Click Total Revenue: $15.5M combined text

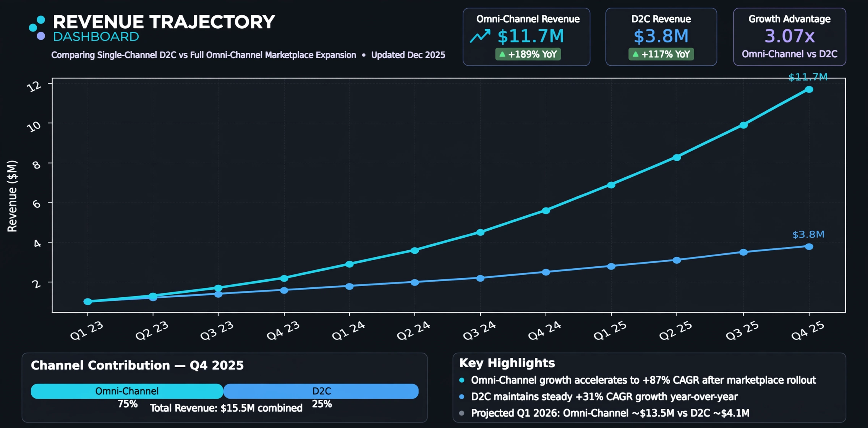click(x=226, y=408)
